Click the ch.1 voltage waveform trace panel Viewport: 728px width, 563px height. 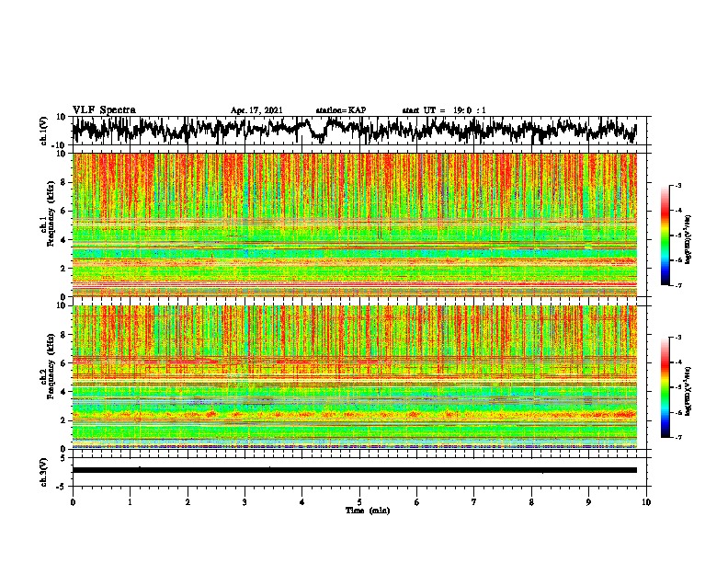359,130
